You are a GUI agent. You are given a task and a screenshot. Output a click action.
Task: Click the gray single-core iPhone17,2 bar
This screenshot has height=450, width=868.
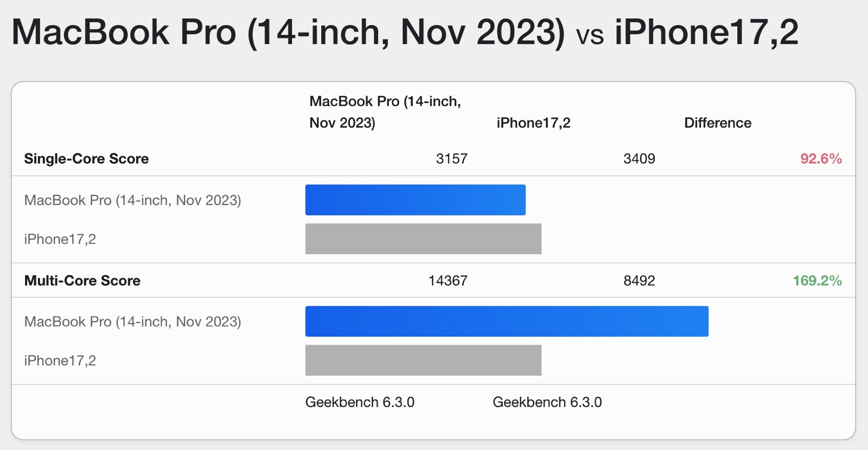pyautogui.click(x=423, y=239)
